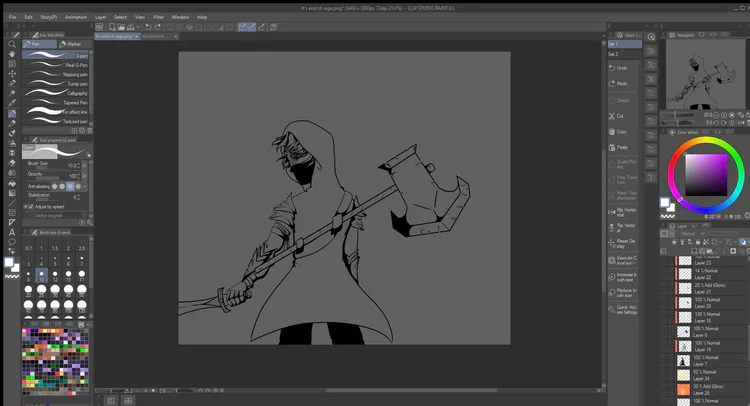Image resolution: width=750 pixels, height=406 pixels.
Task: Open the layer blending mode Normal dropdown
Action: (693, 233)
